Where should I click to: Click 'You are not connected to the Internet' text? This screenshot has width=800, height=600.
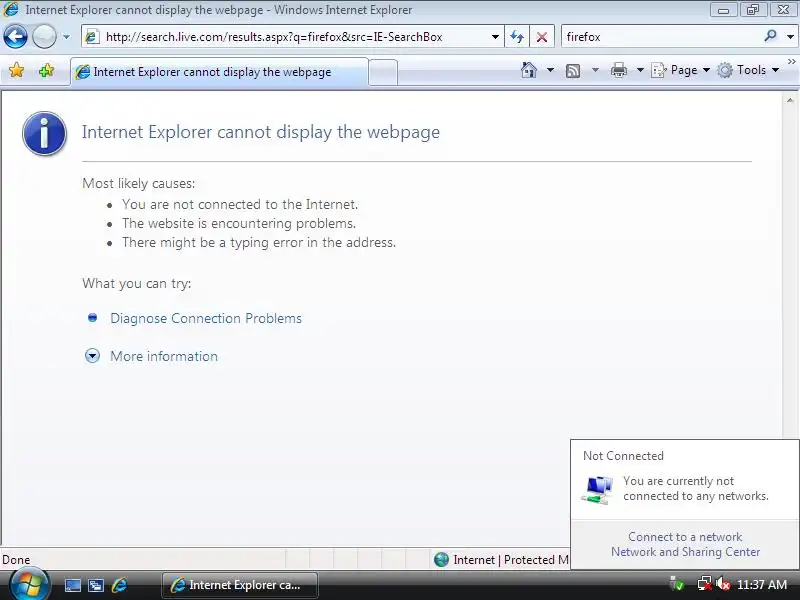point(240,204)
